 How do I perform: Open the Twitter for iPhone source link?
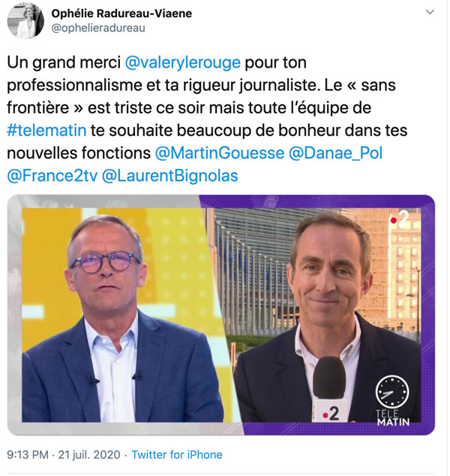[177, 455]
